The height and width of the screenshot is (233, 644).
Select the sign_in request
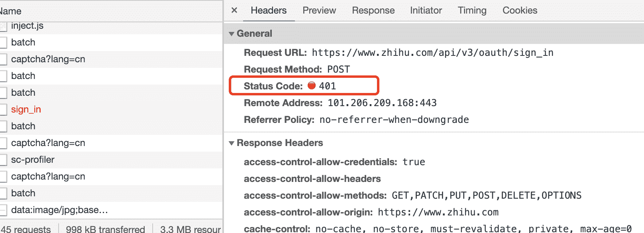coord(26,109)
